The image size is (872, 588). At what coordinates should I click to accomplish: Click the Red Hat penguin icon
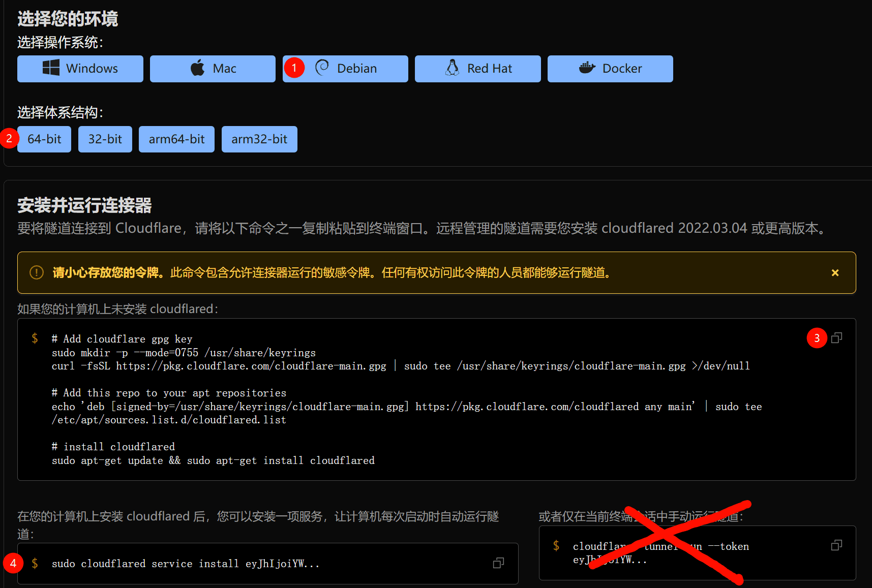point(452,68)
